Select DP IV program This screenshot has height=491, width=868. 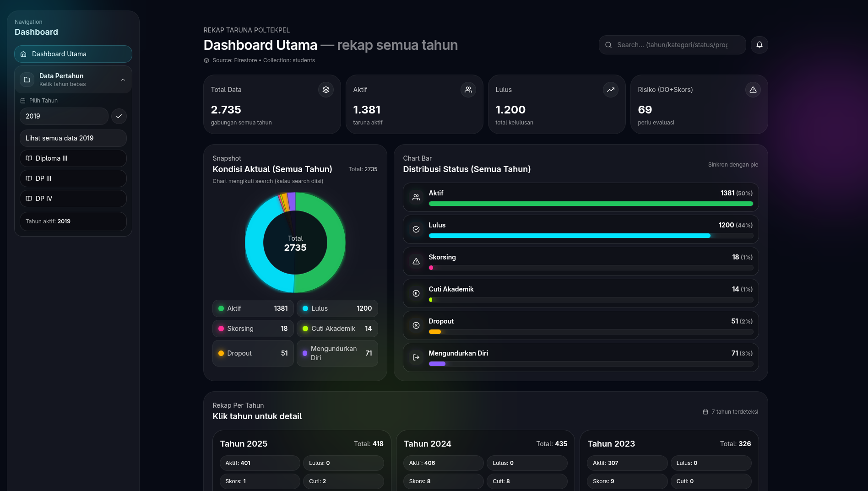[73, 199]
